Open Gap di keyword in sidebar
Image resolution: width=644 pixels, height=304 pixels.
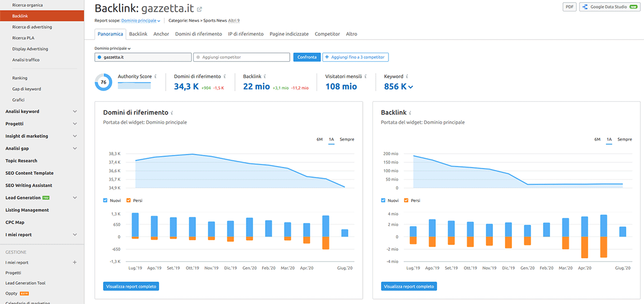point(26,89)
